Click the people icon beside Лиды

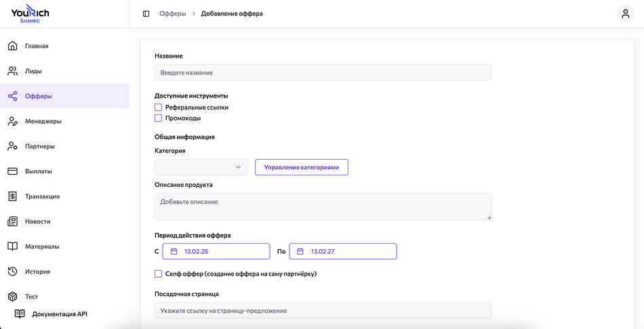[x=13, y=71]
